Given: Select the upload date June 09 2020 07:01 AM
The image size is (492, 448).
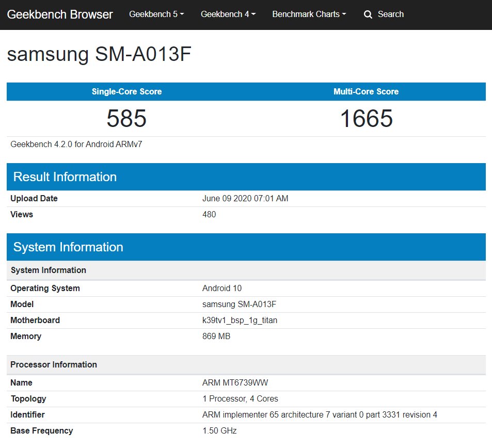Looking at the screenshot, I should point(245,198).
